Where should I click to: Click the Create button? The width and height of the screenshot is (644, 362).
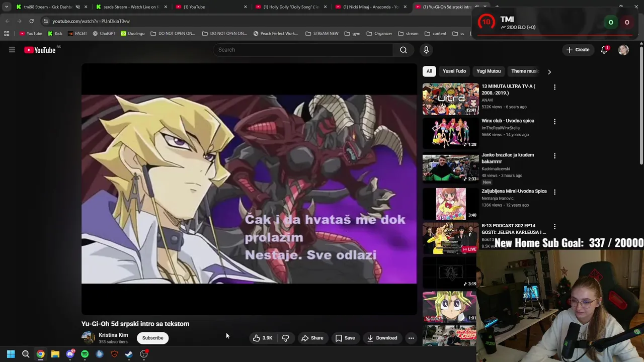(578, 50)
